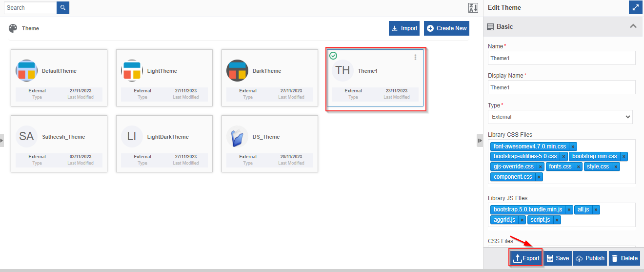This screenshot has width=644, height=272.
Task: Remove component.css tag
Action: tap(539, 177)
